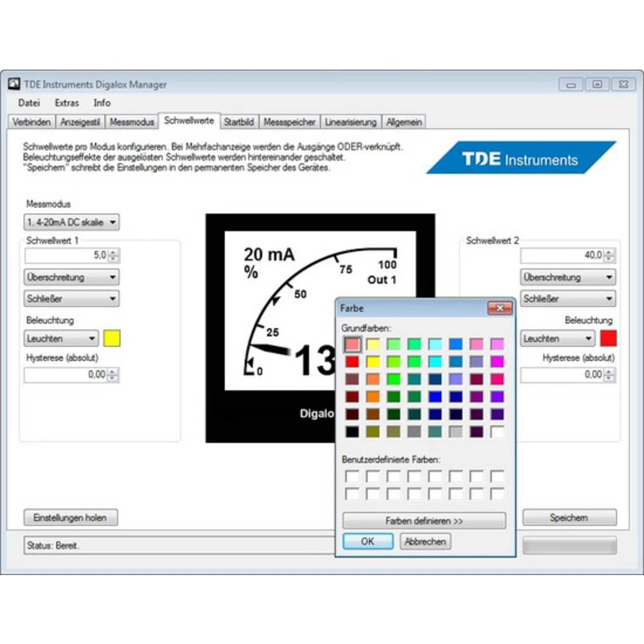Click the Einstellungen holen button

pos(71,517)
